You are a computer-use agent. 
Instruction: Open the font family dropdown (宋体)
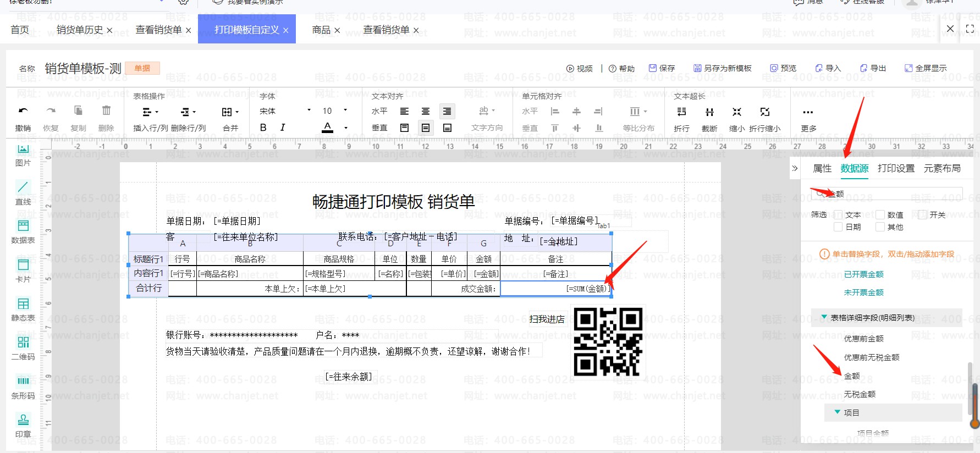[285, 111]
